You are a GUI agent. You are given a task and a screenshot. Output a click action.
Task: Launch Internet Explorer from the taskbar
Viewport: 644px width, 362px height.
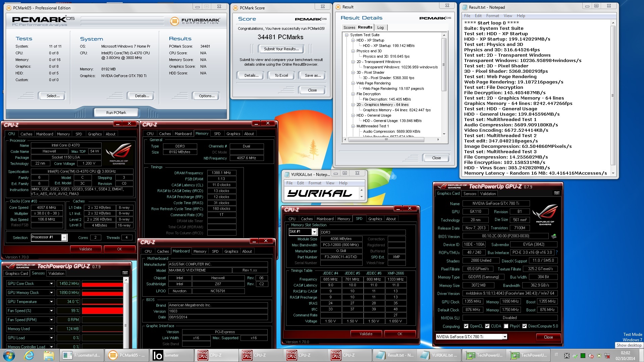[x=29, y=355]
